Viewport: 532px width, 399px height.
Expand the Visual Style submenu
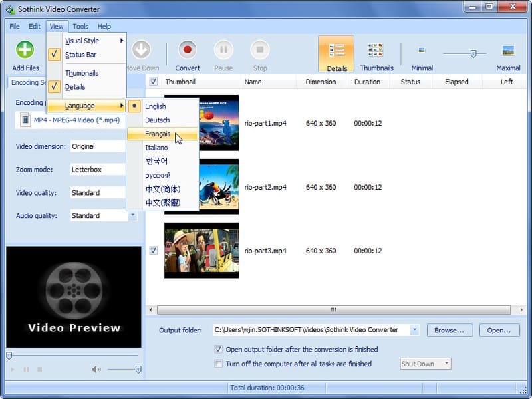coord(86,41)
